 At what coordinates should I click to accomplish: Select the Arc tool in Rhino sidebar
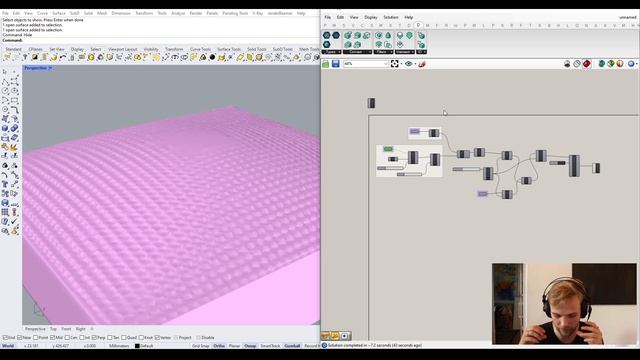(x=5, y=100)
